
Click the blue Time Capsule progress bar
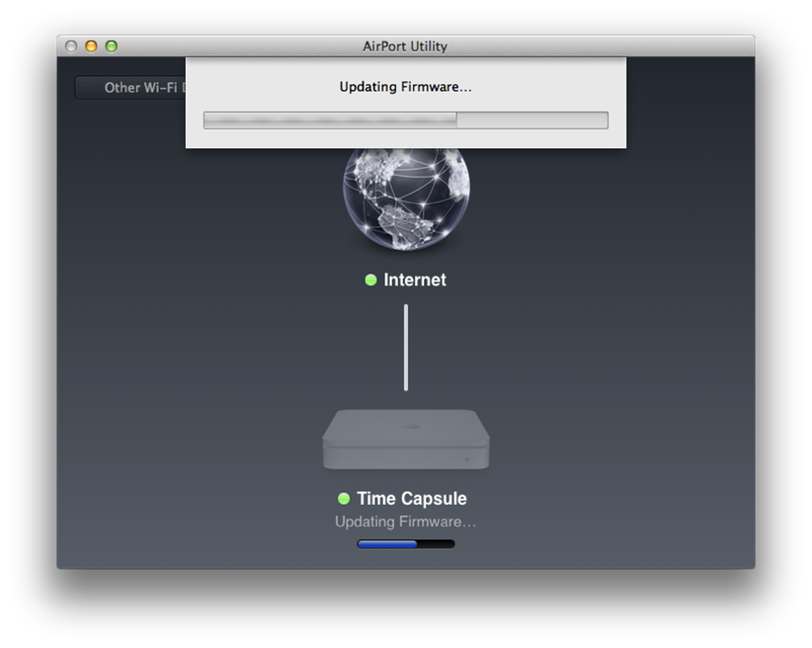406,544
